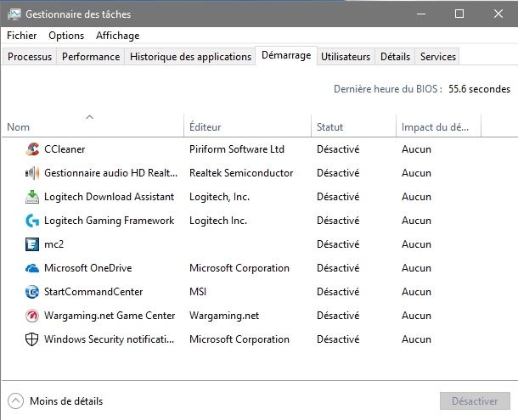Select Microsoft OneDrive name
518x420 pixels.
point(87,268)
